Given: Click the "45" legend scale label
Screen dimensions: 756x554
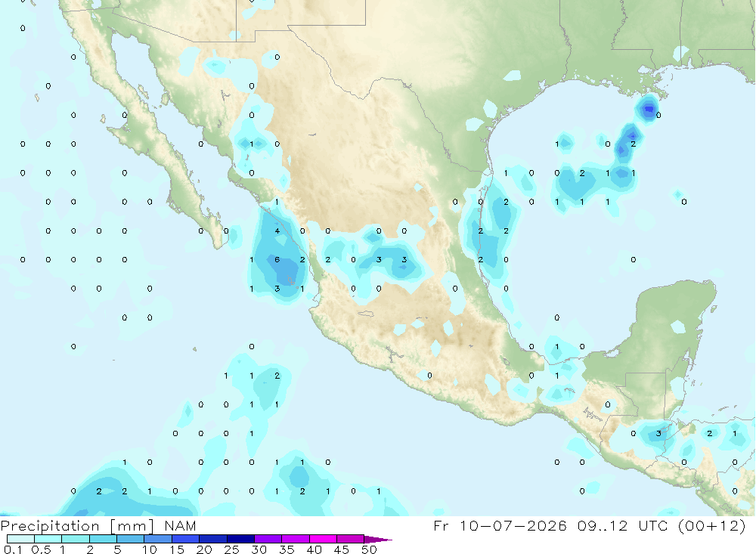Looking at the screenshot, I should point(342,549).
